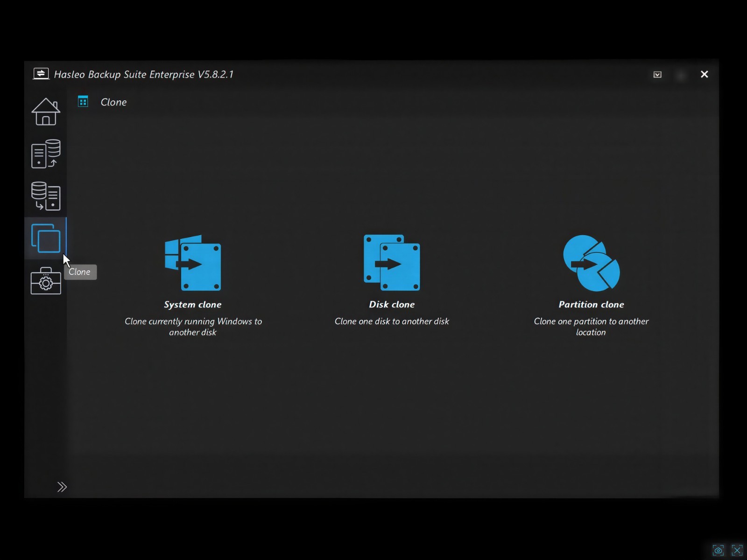Click 'Clone one partition to another location' text
Image resolution: width=747 pixels, height=560 pixels.
pyautogui.click(x=591, y=327)
